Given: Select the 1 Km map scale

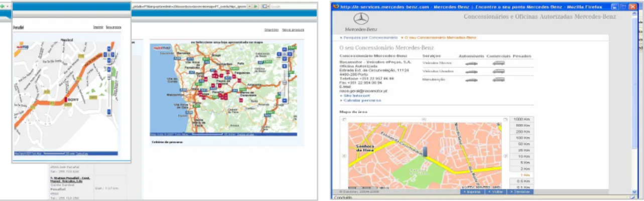Looking at the screenshot, I should (x=522, y=174).
